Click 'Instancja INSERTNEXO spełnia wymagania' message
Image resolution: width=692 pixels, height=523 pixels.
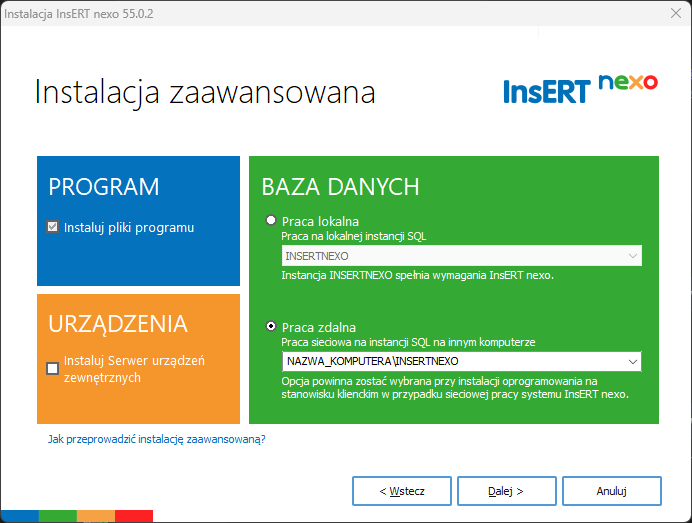click(x=417, y=275)
